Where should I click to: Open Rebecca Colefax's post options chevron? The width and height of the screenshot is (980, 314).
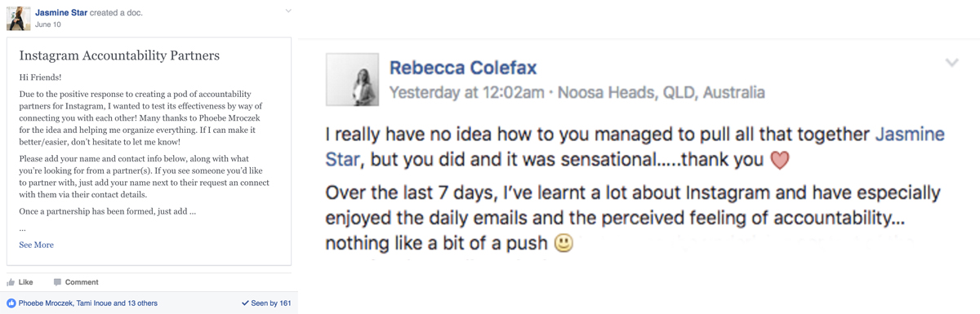coord(951,63)
